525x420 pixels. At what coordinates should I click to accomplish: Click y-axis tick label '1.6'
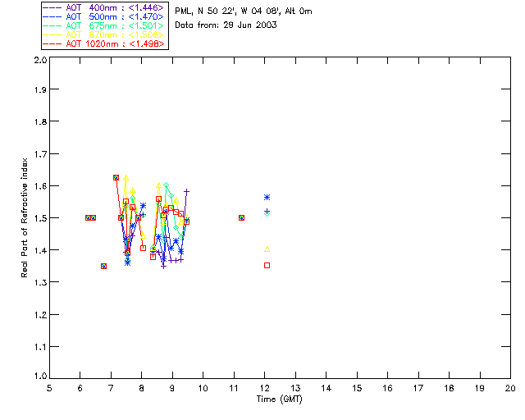40,186
